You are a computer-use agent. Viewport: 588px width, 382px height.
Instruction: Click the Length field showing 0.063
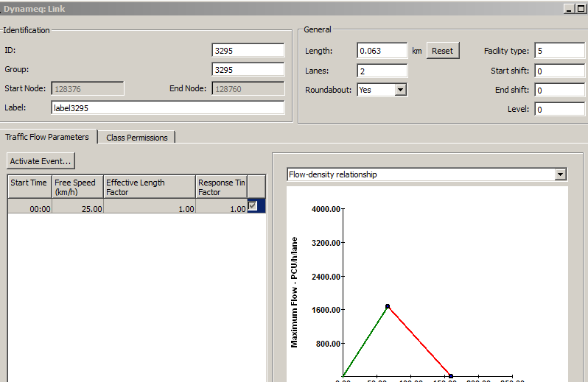(382, 51)
